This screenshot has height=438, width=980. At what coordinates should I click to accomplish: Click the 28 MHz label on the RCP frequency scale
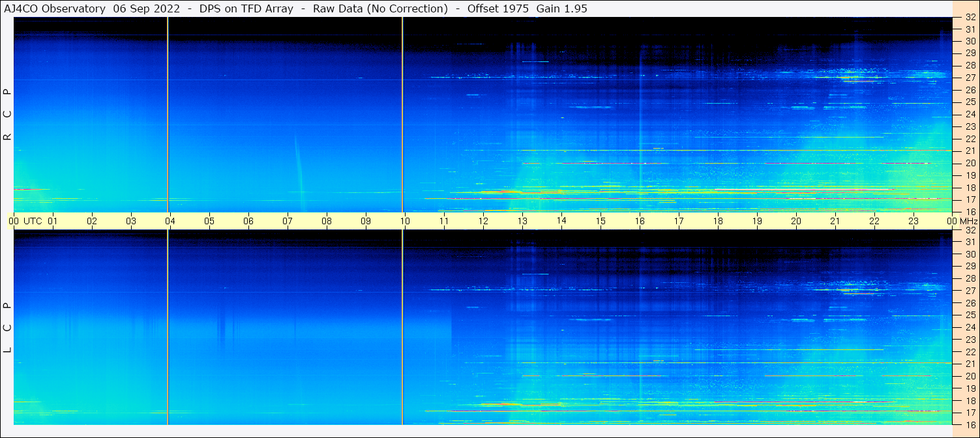970,66
